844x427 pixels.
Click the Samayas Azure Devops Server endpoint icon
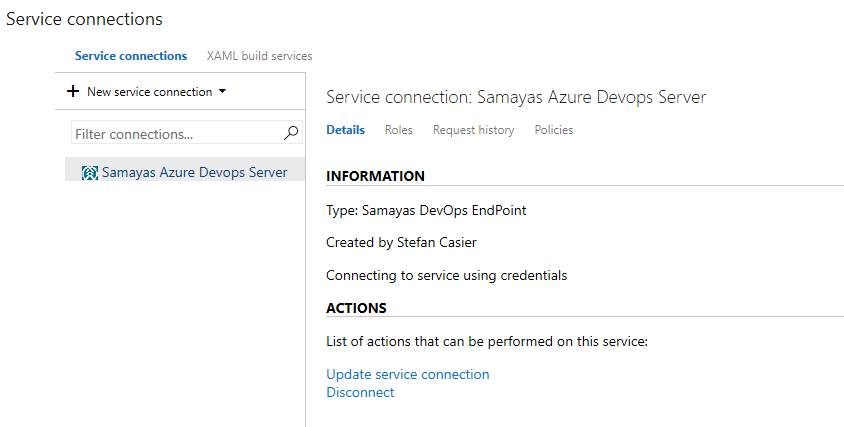point(89,173)
